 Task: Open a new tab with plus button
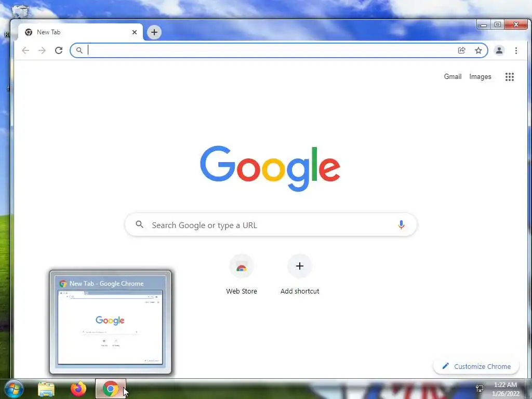pyautogui.click(x=154, y=32)
